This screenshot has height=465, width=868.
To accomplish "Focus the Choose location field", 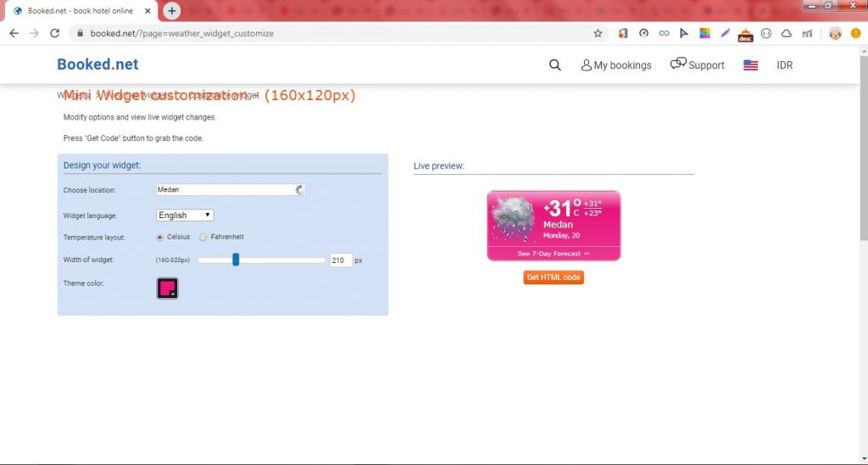I will (231, 189).
